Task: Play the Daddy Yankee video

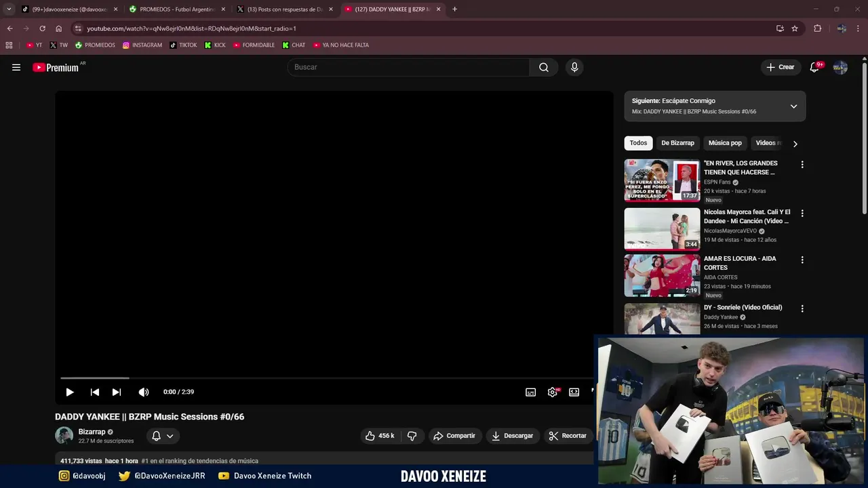Action: pos(69,392)
